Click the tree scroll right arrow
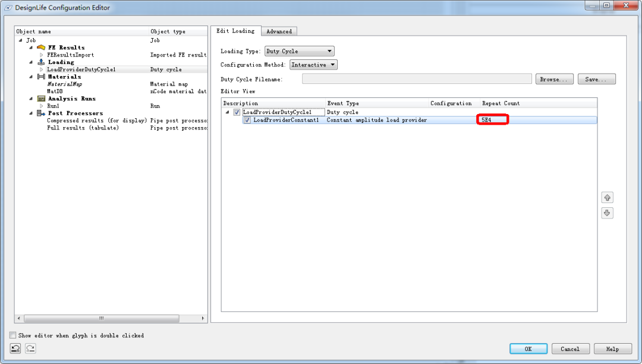The width and height of the screenshot is (642, 364). point(203,318)
